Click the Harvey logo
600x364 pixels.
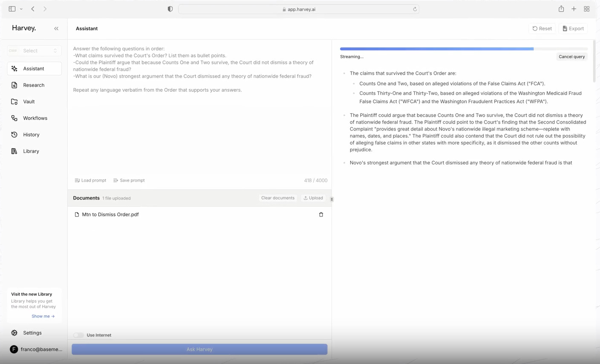(x=24, y=28)
